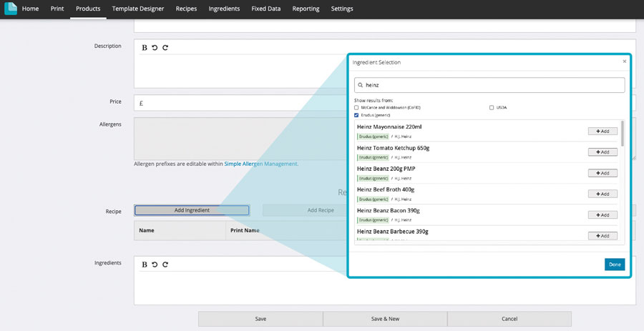
Task: Open Settings in the top navigation
Action: point(342,9)
